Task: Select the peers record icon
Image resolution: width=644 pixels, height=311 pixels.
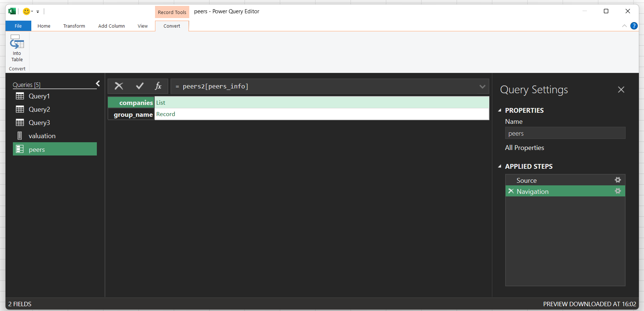Action: point(20,149)
